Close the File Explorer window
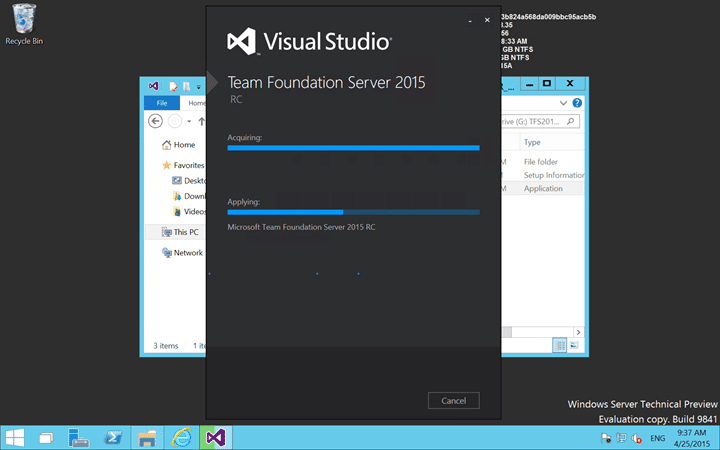720x450 pixels. pos(570,84)
